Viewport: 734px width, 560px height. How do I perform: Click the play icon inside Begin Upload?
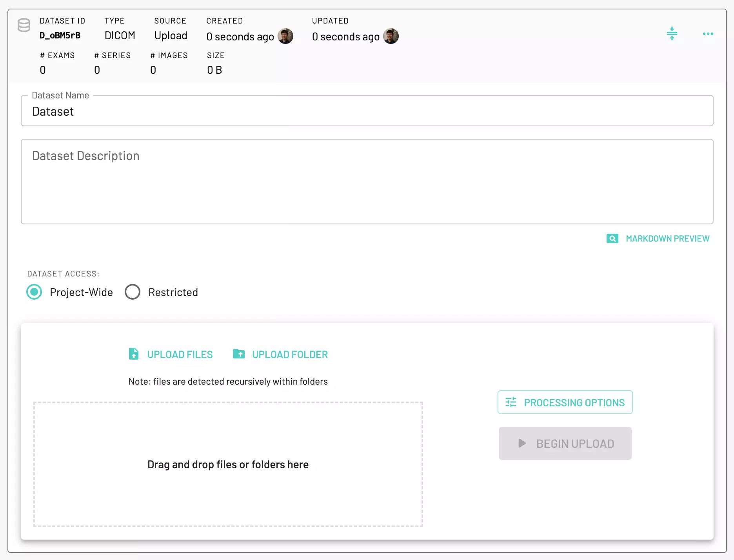tap(521, 443)
